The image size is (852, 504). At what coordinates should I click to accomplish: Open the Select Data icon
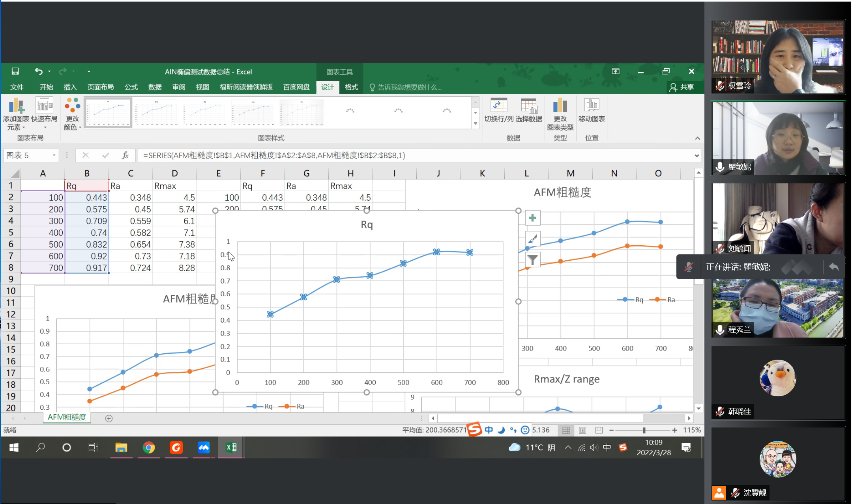point(528,106)
